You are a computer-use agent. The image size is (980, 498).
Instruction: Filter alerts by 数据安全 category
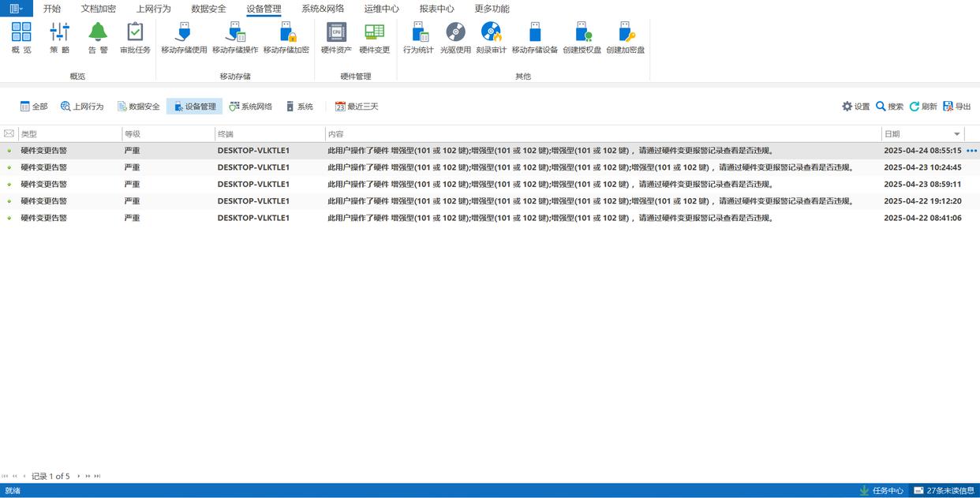pos(138,107)
